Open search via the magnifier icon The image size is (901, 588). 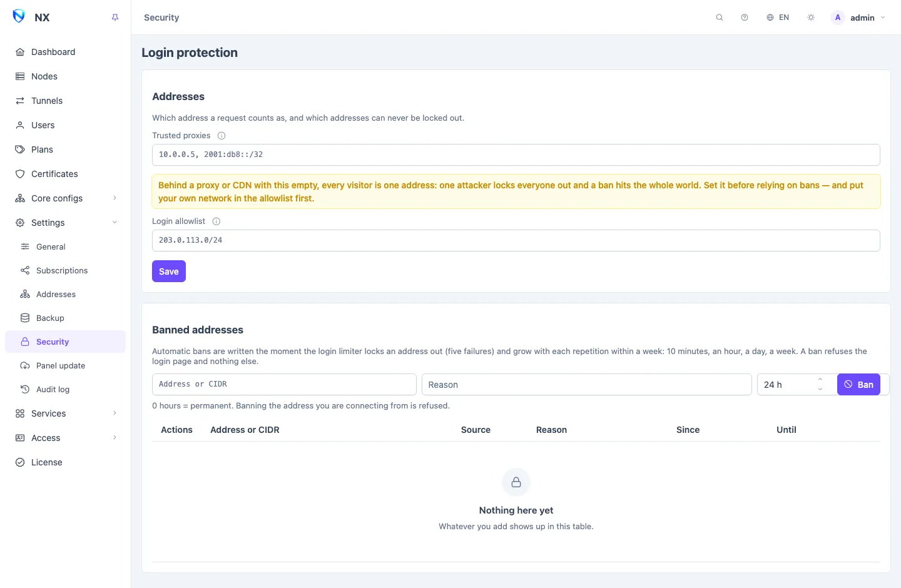720,18
